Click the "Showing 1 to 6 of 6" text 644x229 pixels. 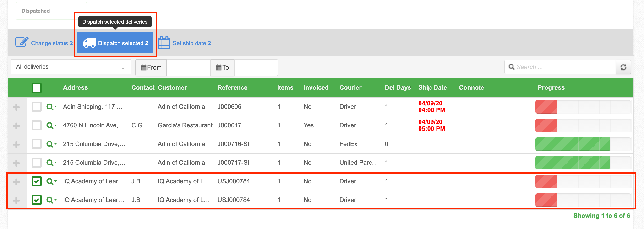(x=601, y=216)
